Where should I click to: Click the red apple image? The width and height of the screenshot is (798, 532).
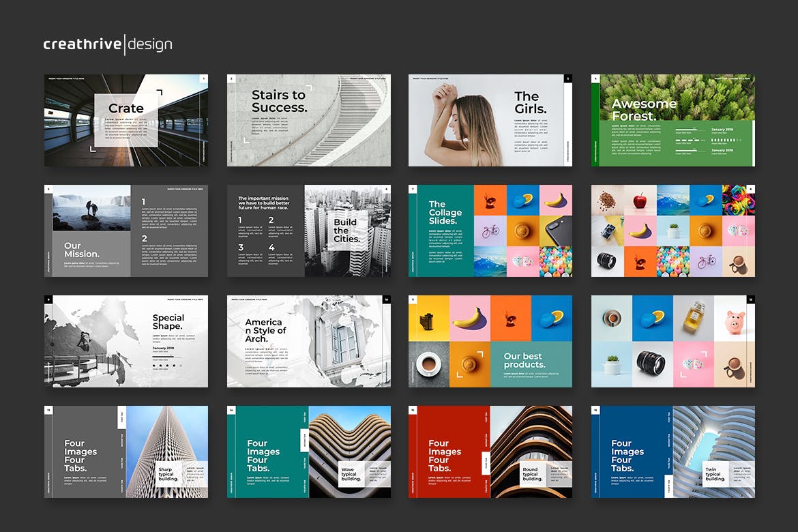tap(640, 200)
